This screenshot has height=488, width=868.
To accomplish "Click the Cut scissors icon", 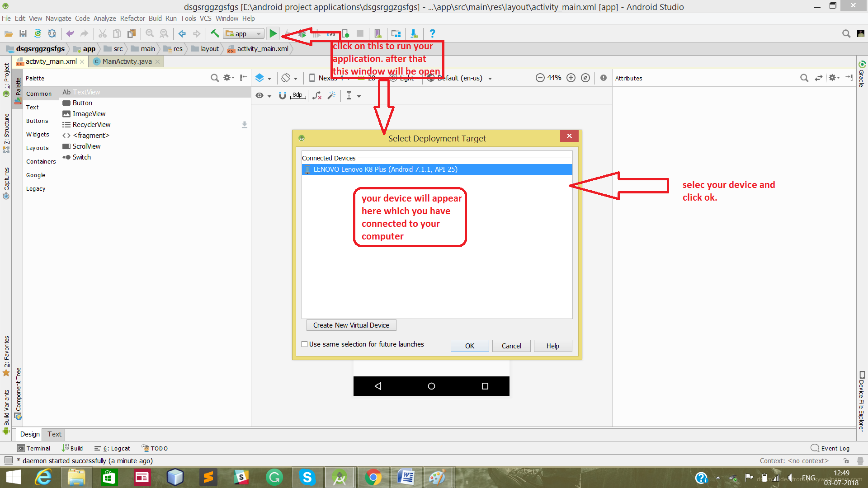I will click(x=103, y=33).
